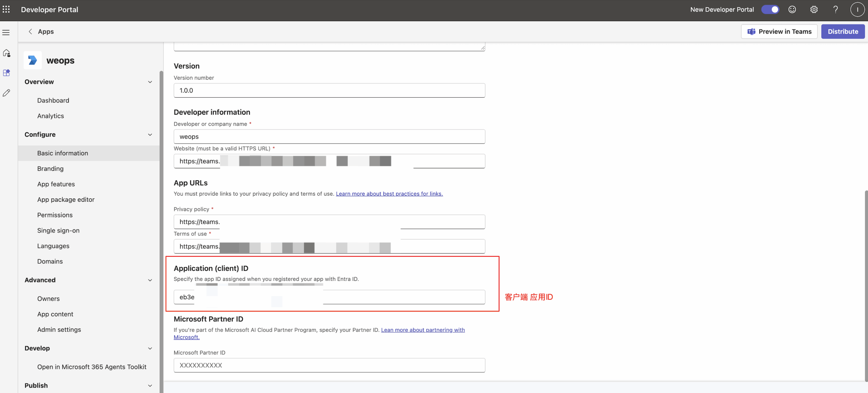Screen dimensions: 868x393
Task: Open the Branding page
Action: click(50, 169)
